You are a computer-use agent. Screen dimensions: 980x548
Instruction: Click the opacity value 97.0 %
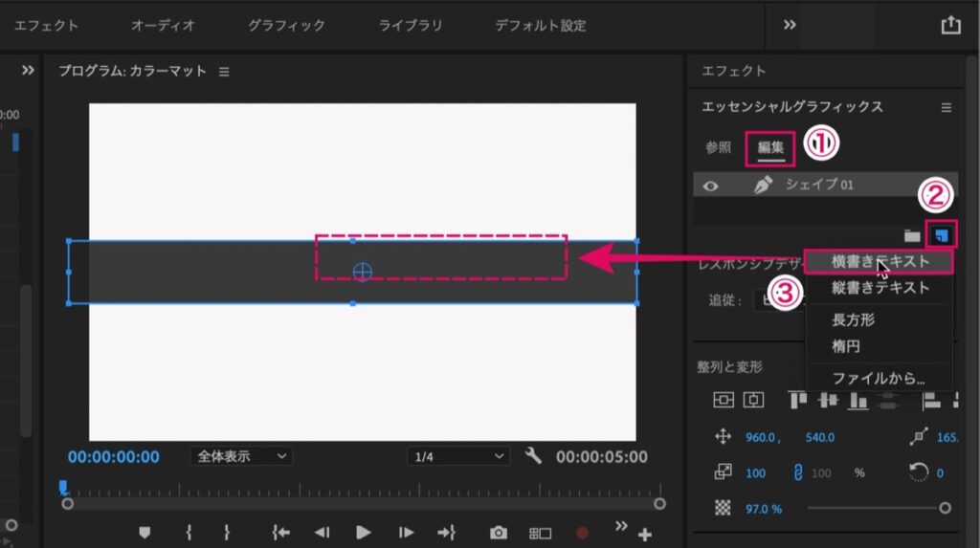pyautogui.click(x=763, y=509)
